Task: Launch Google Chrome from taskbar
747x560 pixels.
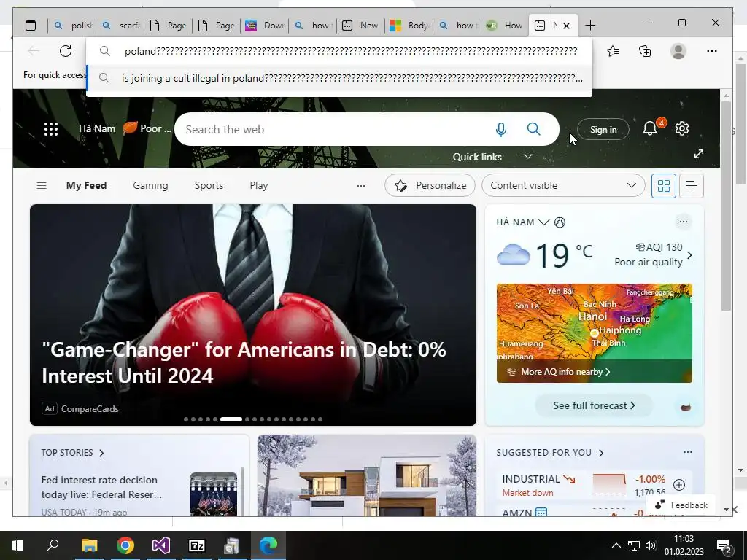Action: (125, 545)
